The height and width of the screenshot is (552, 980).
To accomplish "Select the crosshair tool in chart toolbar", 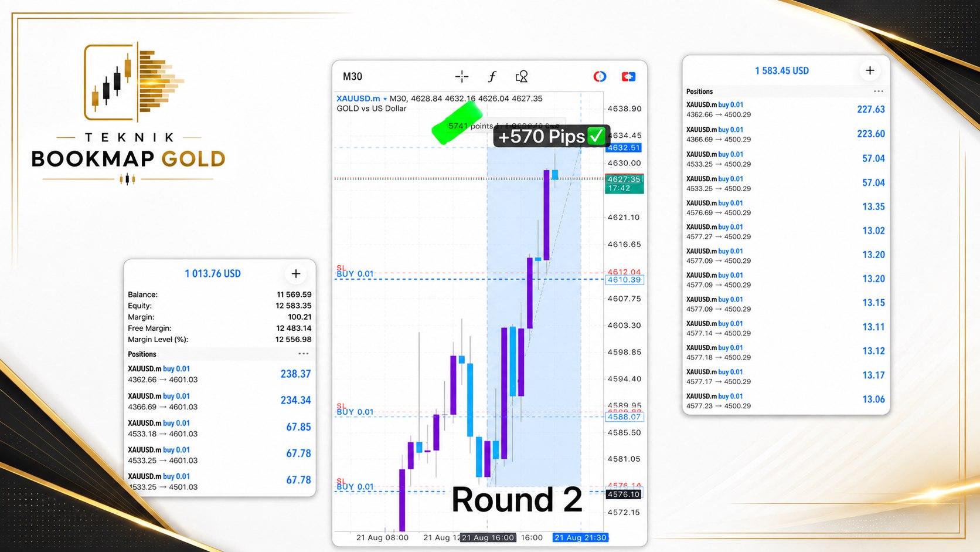I will (462, 76).
